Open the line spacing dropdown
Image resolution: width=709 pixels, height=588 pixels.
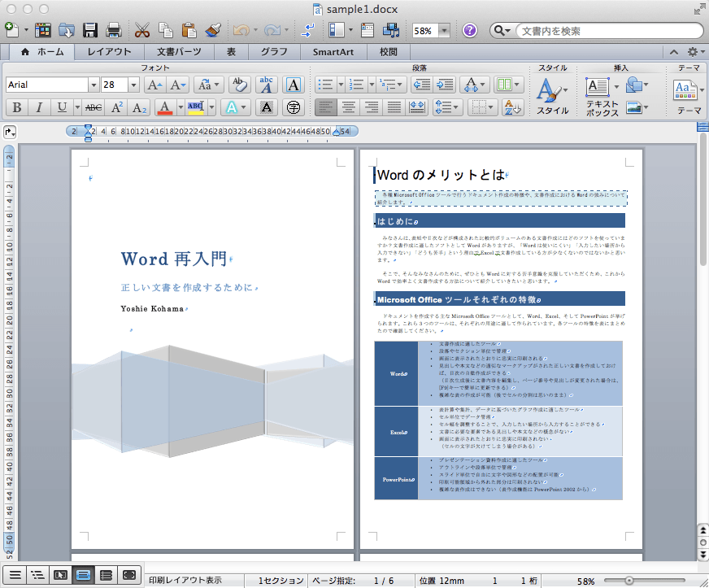click(446, 107)
